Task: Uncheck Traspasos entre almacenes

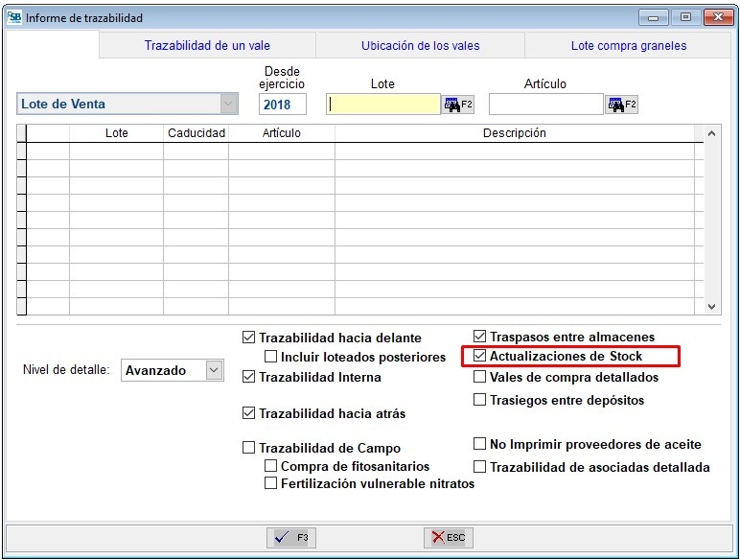Action: (x=479, y=337)
